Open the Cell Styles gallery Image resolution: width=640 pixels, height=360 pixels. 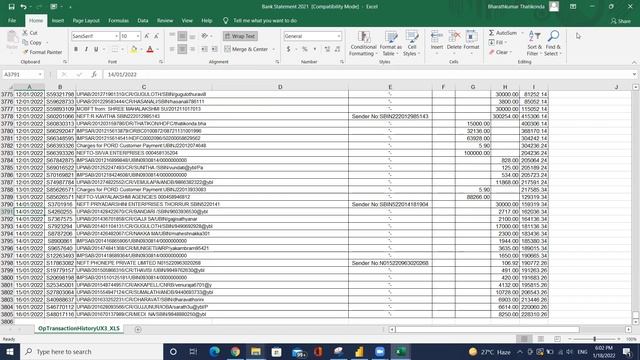tap(411, 43)
